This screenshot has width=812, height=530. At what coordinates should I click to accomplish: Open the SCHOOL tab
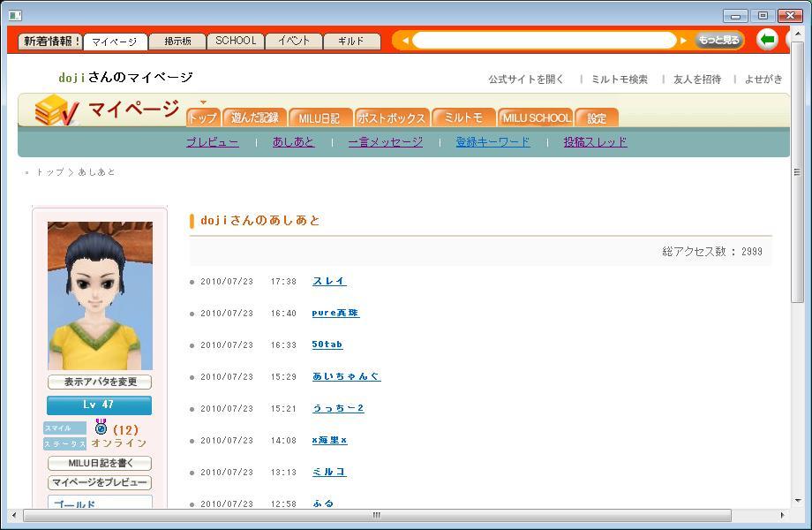pyautogui.click(x=236, y=41)
